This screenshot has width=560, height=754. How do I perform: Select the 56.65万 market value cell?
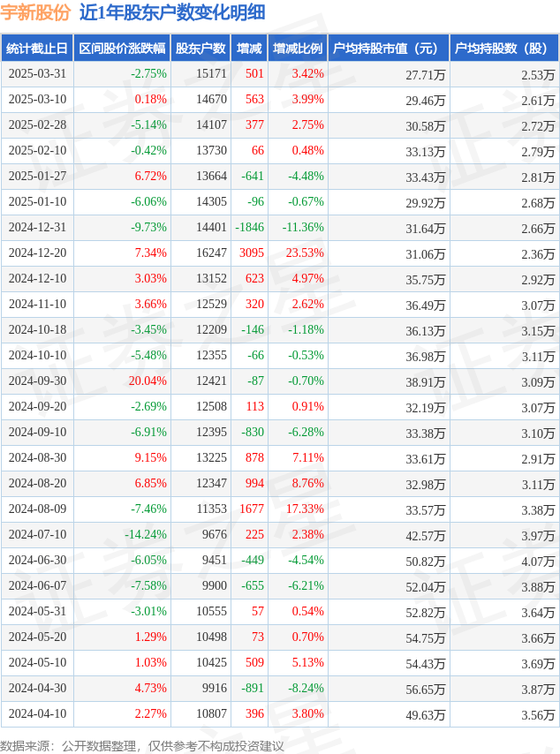coord(425,689)
